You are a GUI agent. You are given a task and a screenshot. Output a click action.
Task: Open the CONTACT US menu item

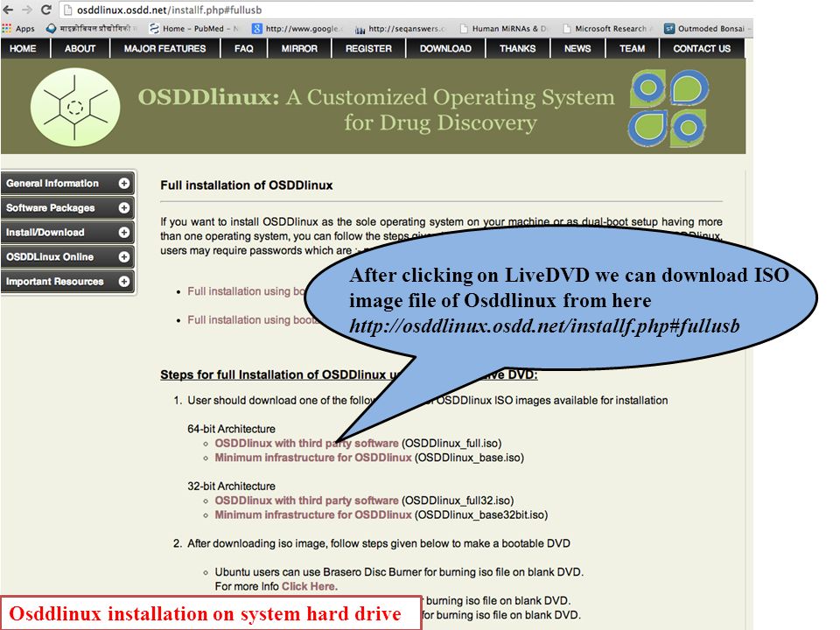702,48
